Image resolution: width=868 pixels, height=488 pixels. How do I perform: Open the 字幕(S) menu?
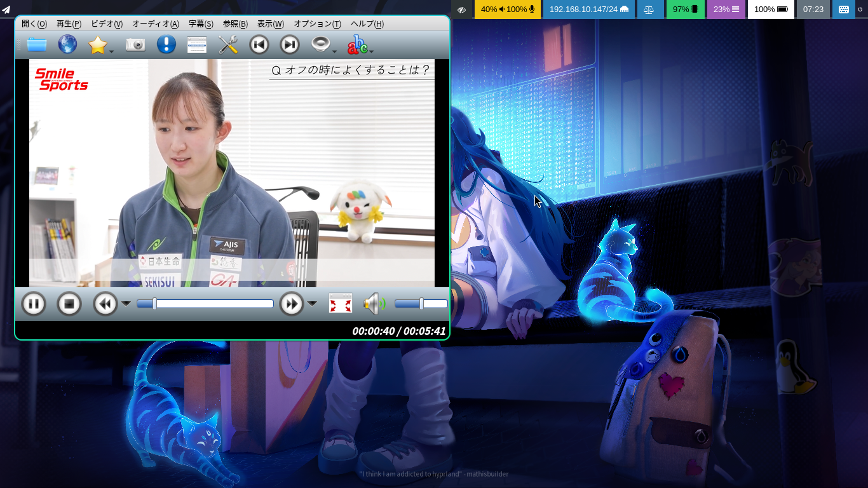click(201, 24)
